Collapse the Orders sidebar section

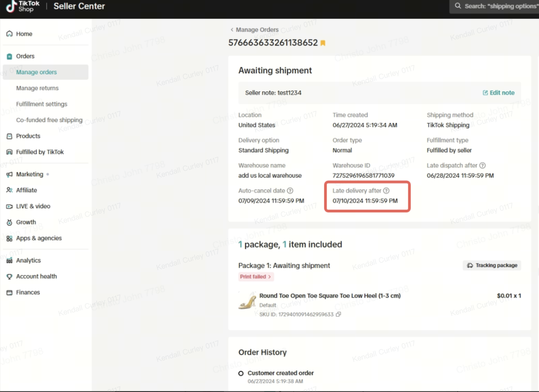coord(25,56)
